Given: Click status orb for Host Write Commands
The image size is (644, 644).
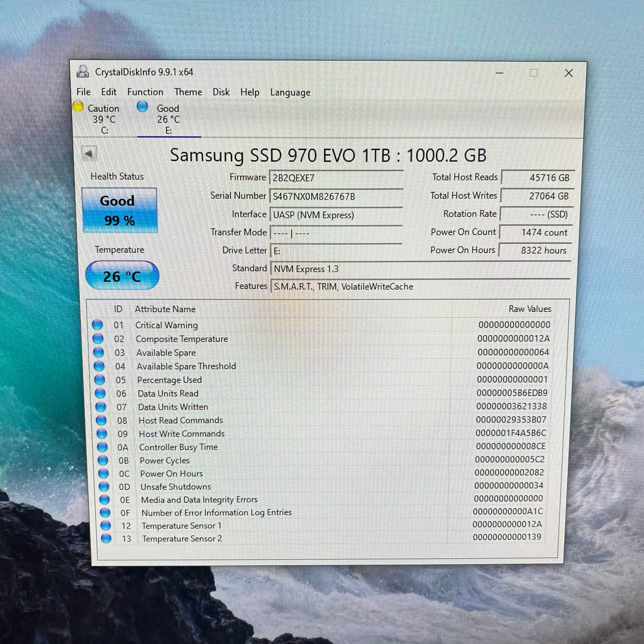Looking at the screenshot, I should [x=102, y=434].
